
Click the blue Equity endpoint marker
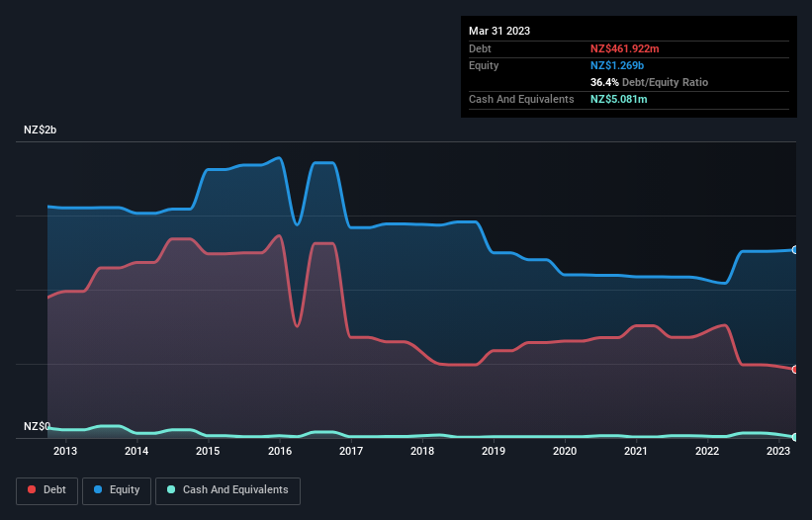(795, 250)
